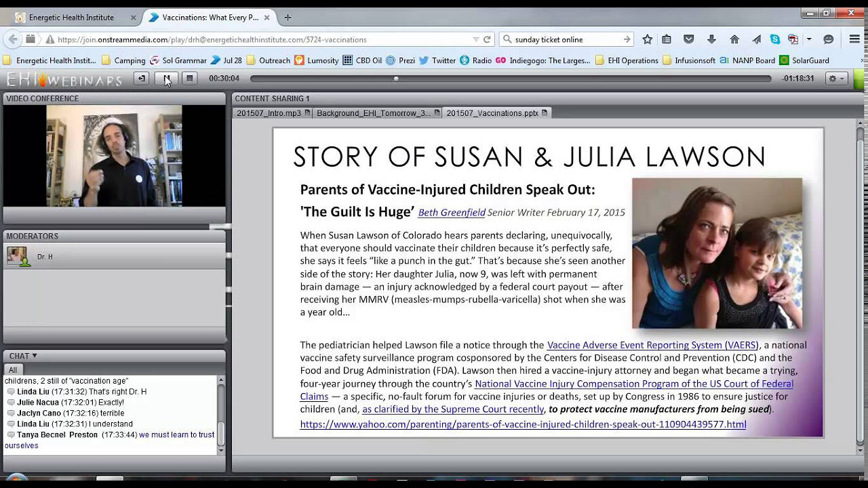The height and width of the screenshot is (488, 868).
Task: Click Tanya Becnel Preston chat message
Action: [111, 440]
